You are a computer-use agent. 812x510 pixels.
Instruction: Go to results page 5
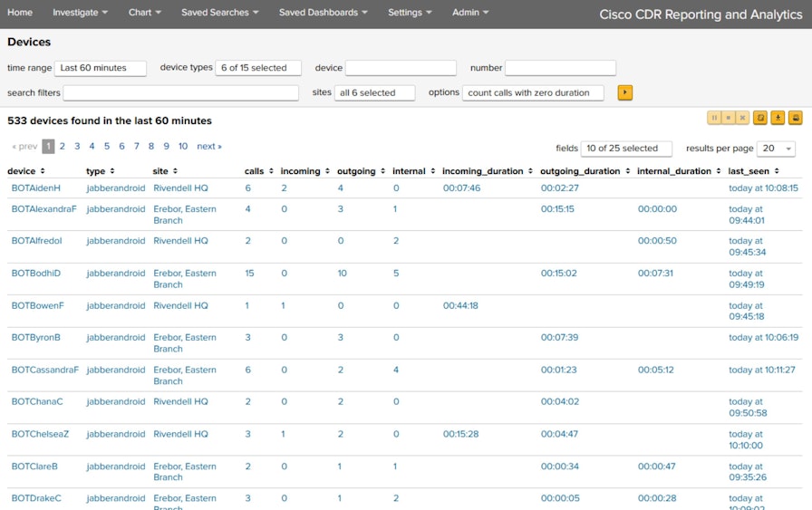[x=107, y=147]
